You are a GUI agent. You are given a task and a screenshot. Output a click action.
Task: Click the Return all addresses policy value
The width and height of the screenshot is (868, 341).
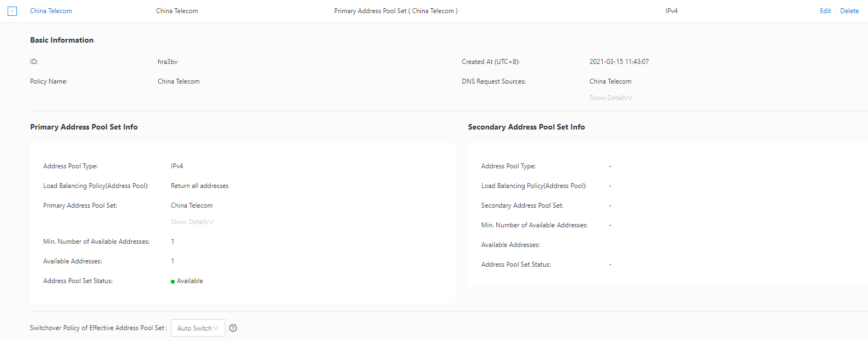[x=199, y=186]
